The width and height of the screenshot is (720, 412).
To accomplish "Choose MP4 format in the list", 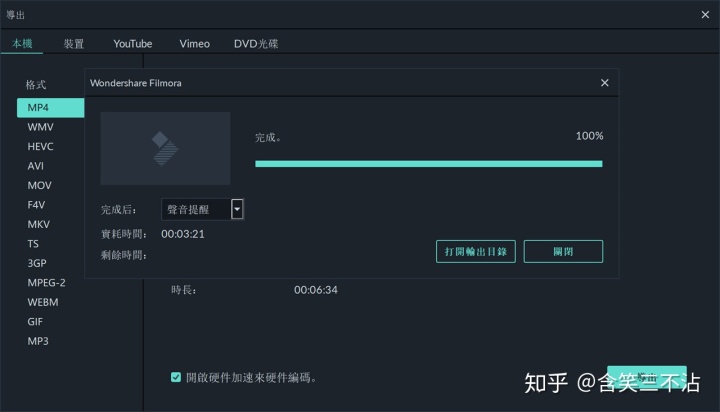I will (x=51, y=107).
